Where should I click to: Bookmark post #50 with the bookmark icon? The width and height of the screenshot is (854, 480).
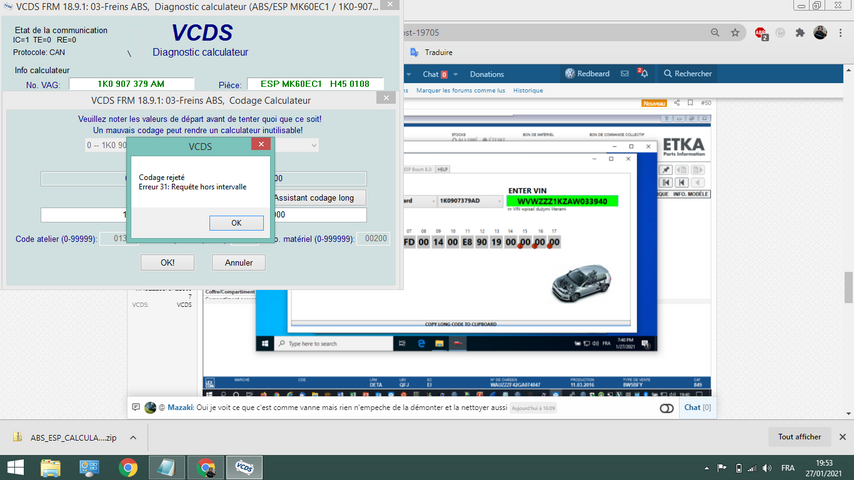click(690, 102)
